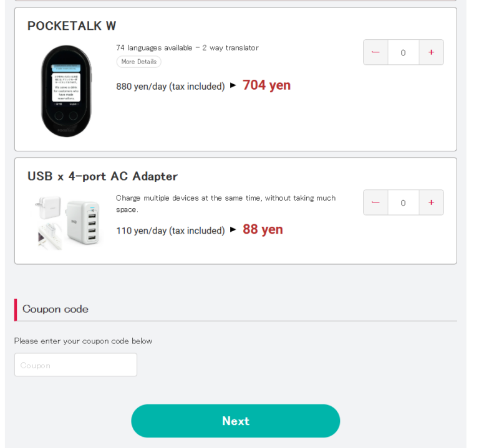The width and height of the screenshot is (479, 448).
Task: Click the POCKETALK W device image
Action: point(66,91)
